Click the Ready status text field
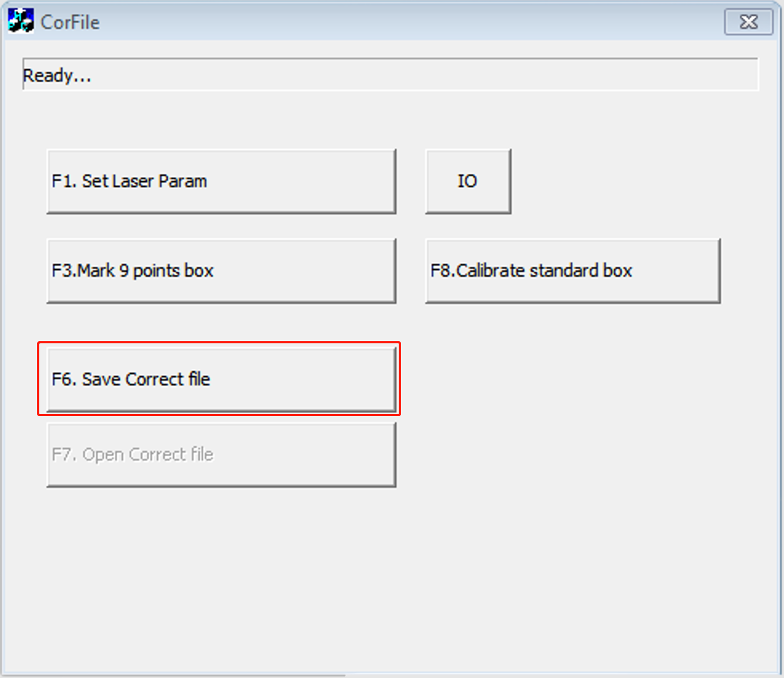Image resolution: width=784 pixels, height=678 pixels. [x=390, y=75]
